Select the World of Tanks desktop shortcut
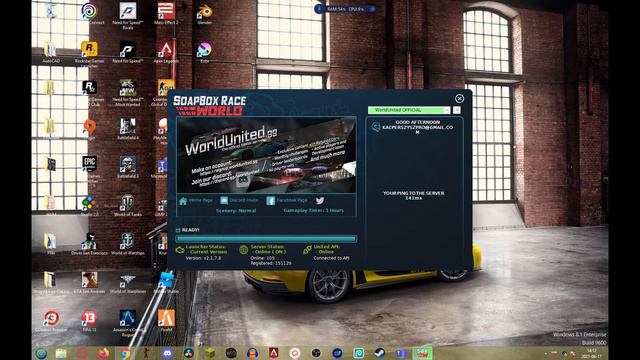Image resolution: width=640 pixels, height=360 pixels. coord(128,205)
